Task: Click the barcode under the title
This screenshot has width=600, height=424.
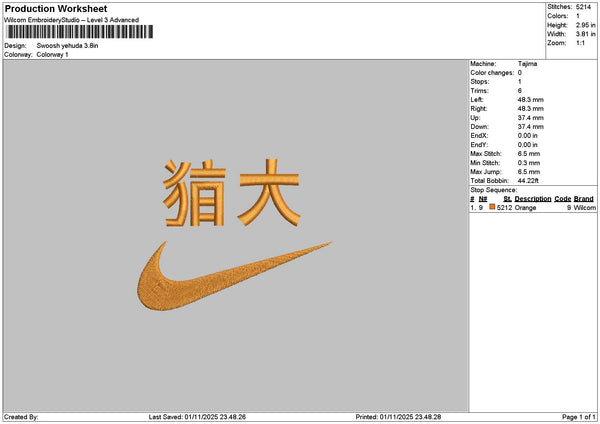Action: pyautogui.click(x=79, y=32)
